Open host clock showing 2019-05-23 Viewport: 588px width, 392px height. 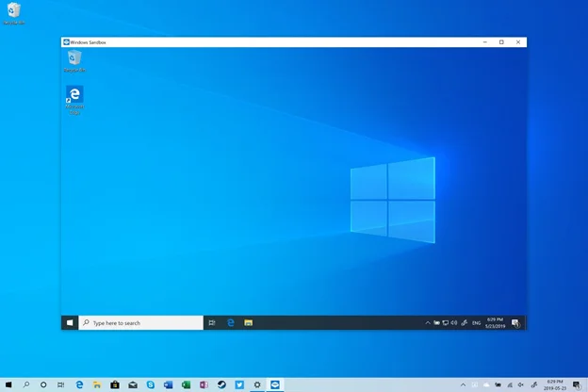point(555,384)
